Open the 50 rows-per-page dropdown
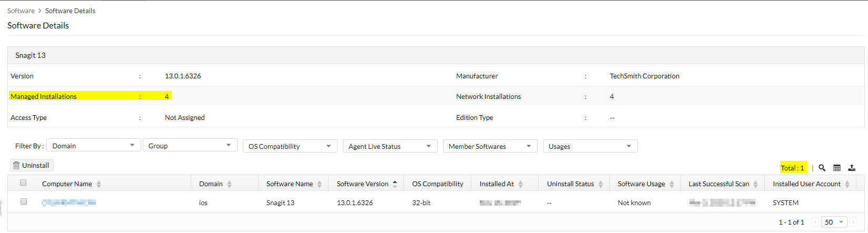Screen dimensions: 868x233 point(834,222)
